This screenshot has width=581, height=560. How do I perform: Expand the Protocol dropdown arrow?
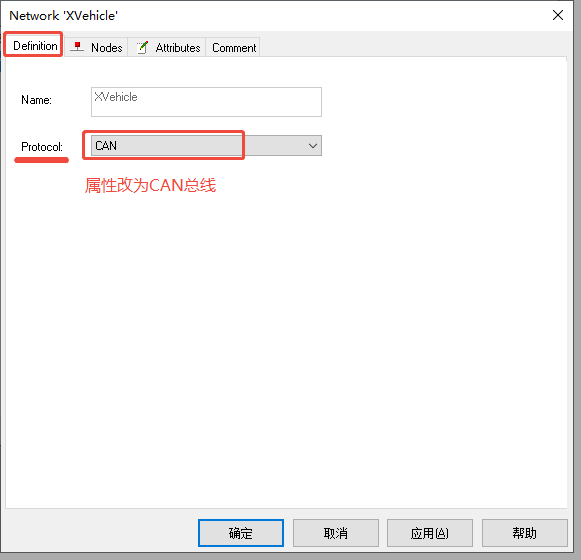tap(313, 146)
